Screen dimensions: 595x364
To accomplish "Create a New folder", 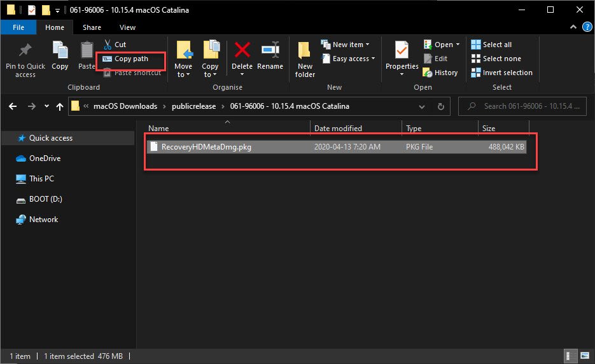I will 305,59.
